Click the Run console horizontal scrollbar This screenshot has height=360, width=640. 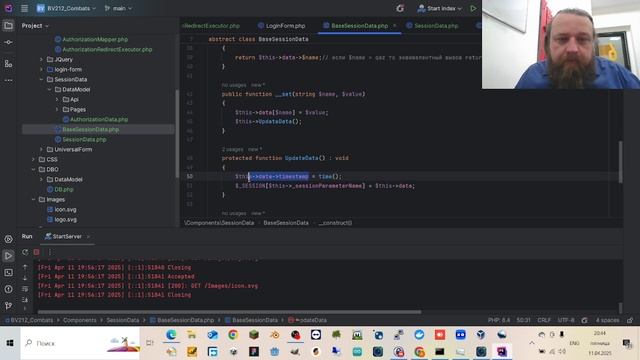(x=229, y=312)
